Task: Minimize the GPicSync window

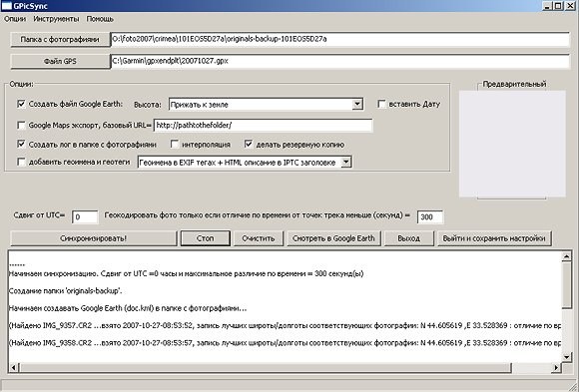Action: click(548, 6)
